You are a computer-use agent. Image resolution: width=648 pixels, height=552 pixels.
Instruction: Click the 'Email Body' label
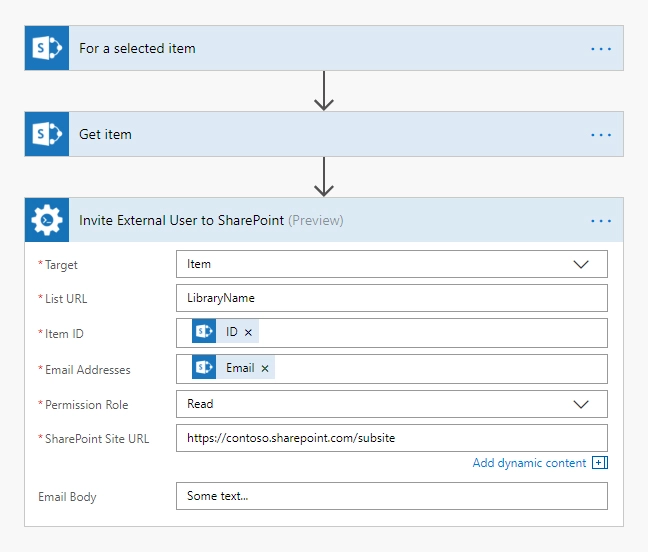click(67, 497)
